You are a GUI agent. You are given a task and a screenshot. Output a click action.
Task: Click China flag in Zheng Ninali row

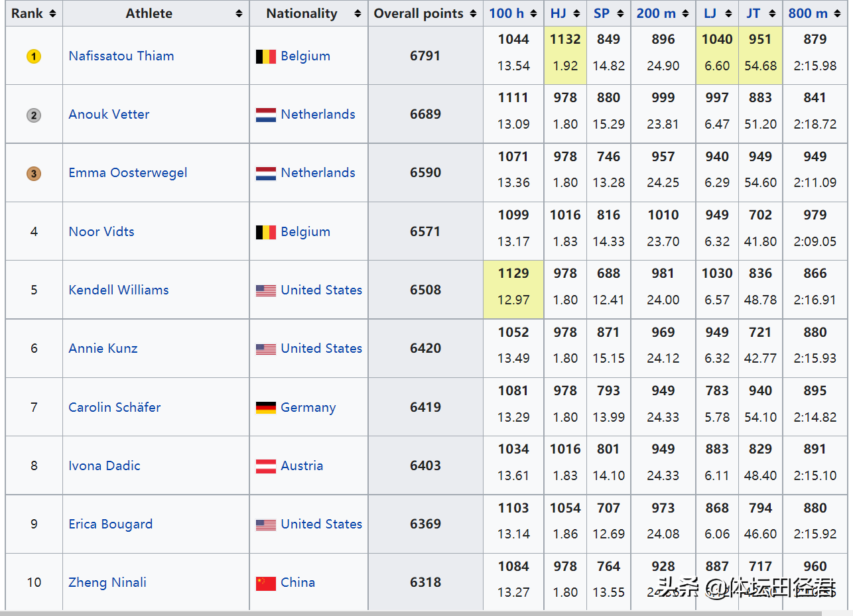266,583
